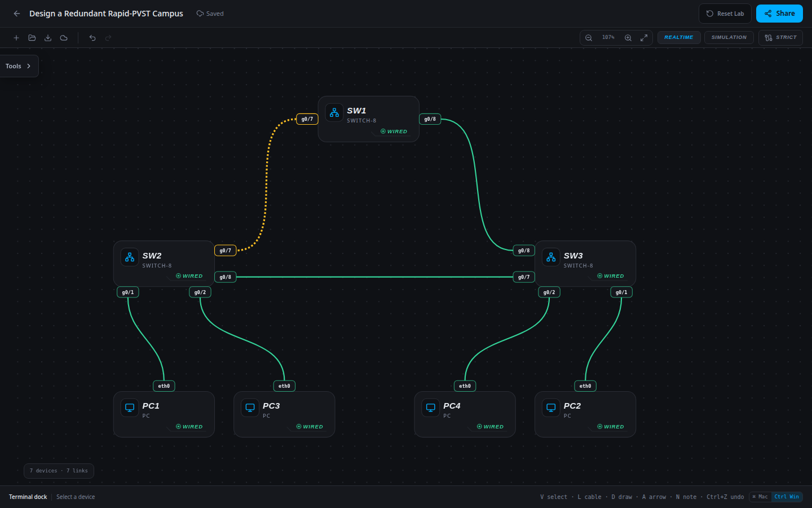Toggle fullscreen with the expand arrows icon
Screen dimensions: 812x508
coord(644,38)
